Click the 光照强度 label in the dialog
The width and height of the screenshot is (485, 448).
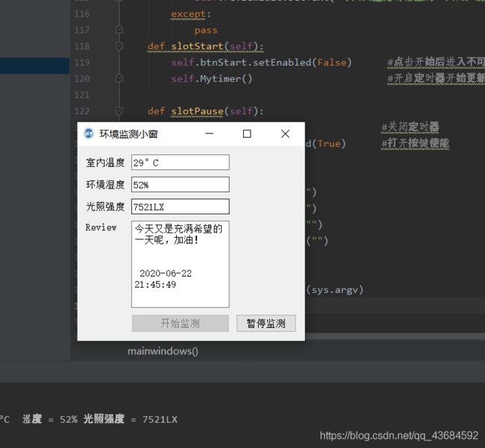(x=105, y=206)
